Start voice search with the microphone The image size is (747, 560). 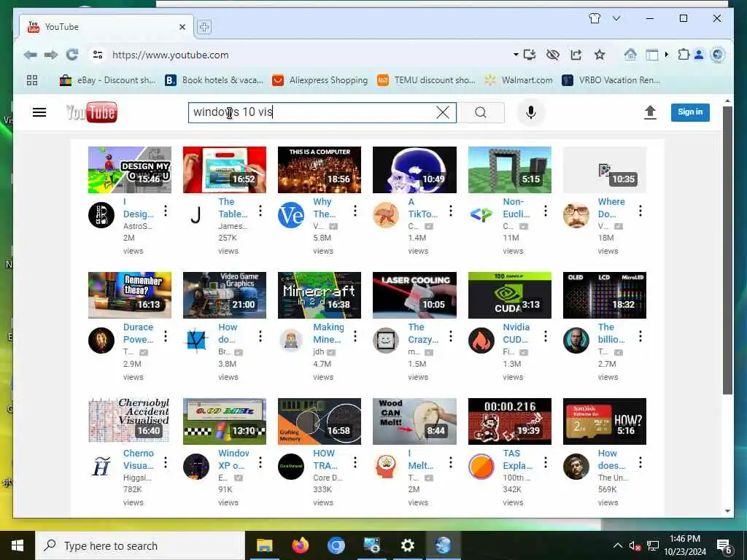tap(531, 112)
